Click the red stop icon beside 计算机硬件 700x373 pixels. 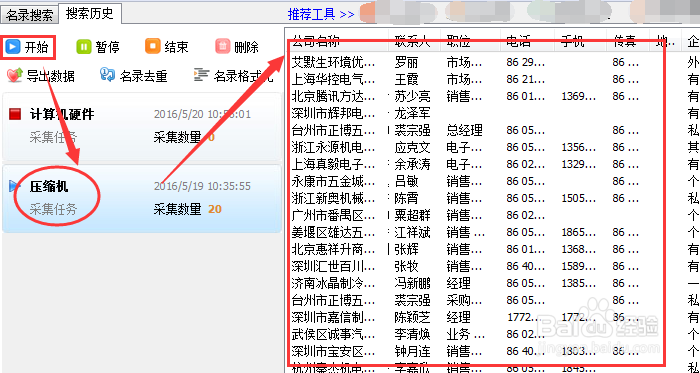15,114
